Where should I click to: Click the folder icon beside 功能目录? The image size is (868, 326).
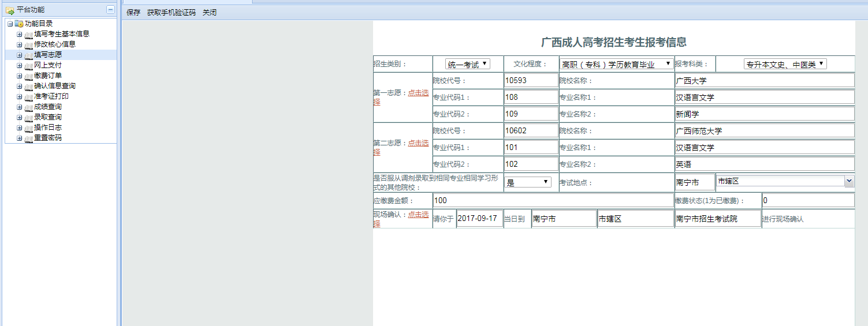(19, 24)
